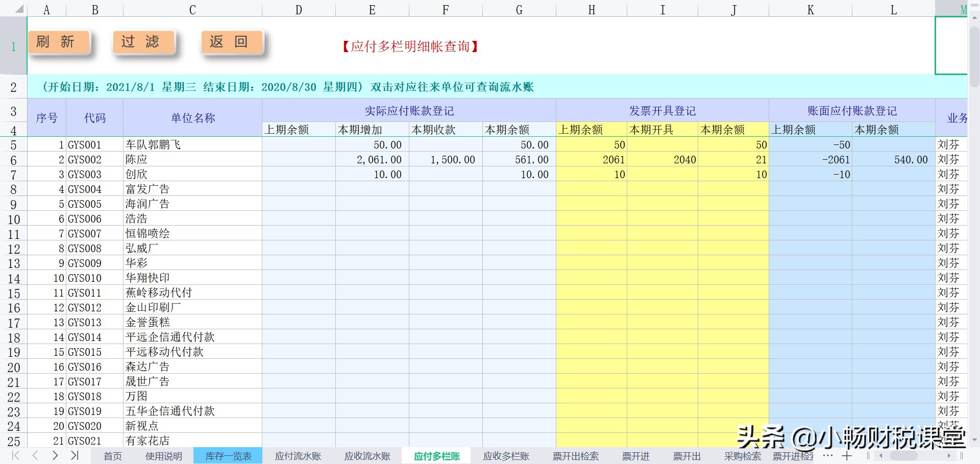Screen dimensions: 980x464
Task: Click the 过滤 filter button
Action: pyautogui.click(x=143, y=42)
